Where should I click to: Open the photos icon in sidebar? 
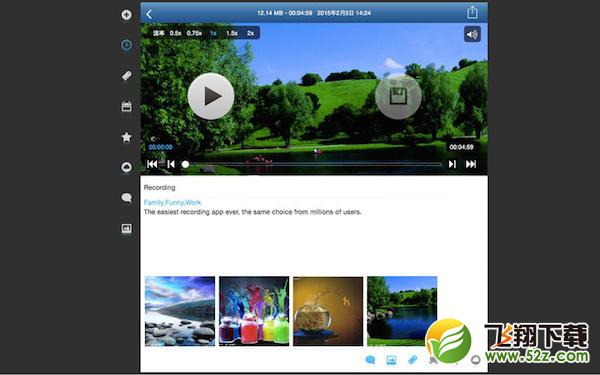click(x=126, y=228)
